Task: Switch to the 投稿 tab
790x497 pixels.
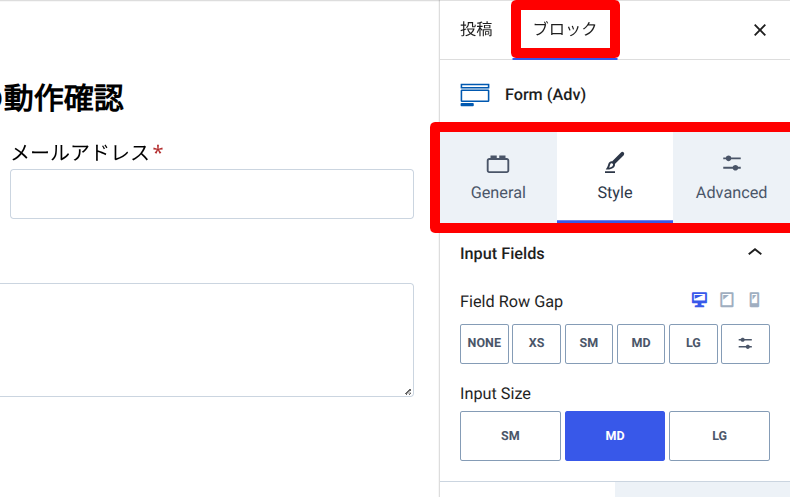Action: tap(476, 30)
